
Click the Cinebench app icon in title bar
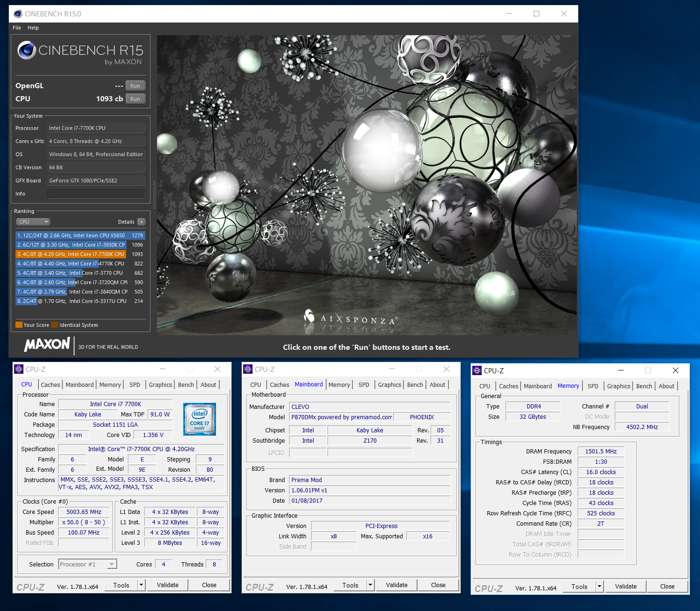tap(18, 14)
